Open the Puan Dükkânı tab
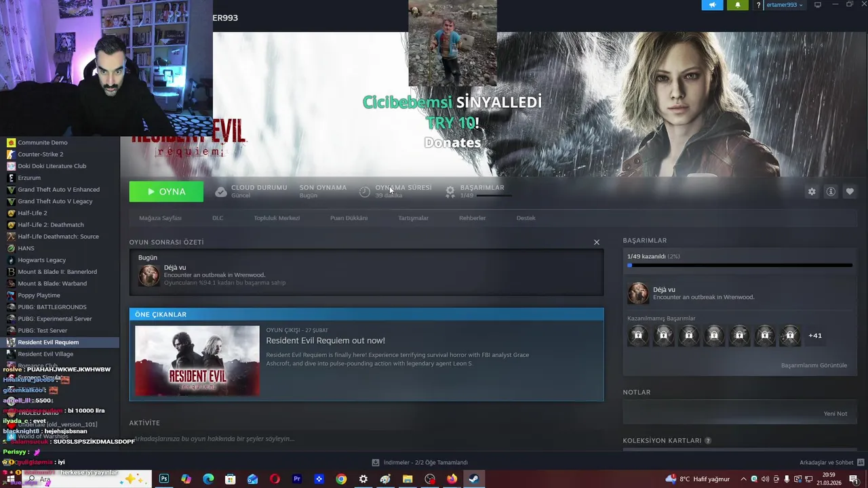The height and width of the screenshot is (488, 868). click(349, 218)
